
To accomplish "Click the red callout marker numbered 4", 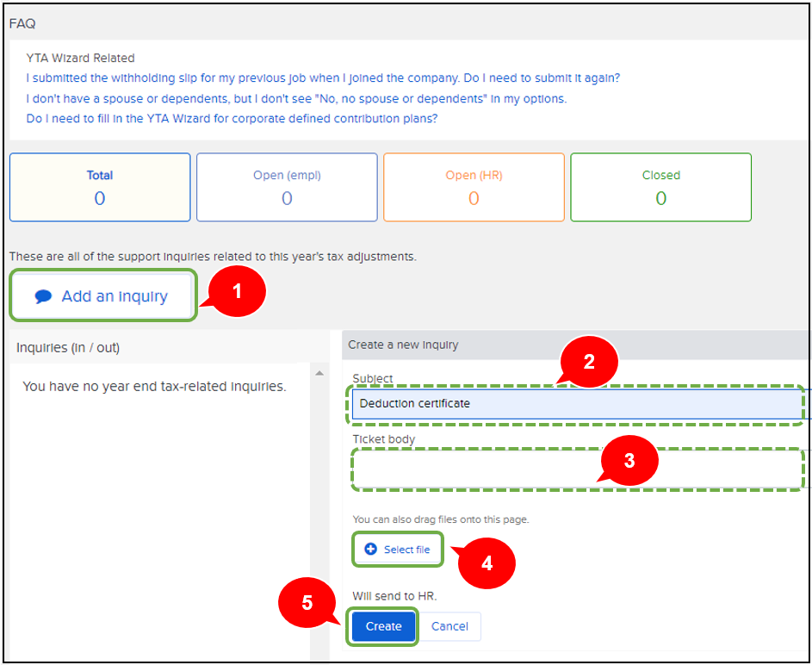I will tap(487, 563).
